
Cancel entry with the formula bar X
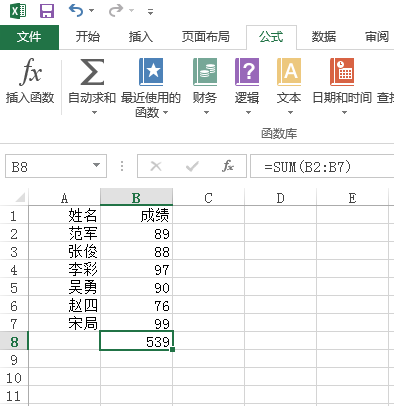tap(156, 166)
